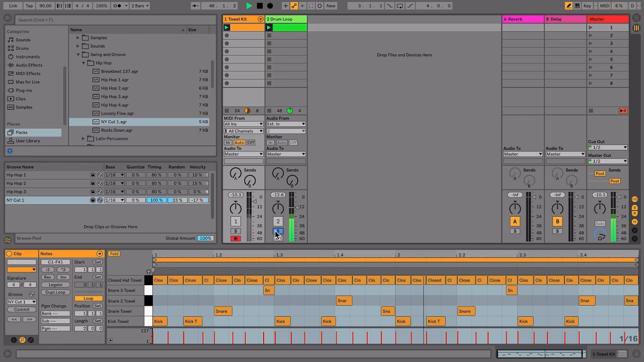Launch the Towel Kit clip in slot one

point(227,28)
